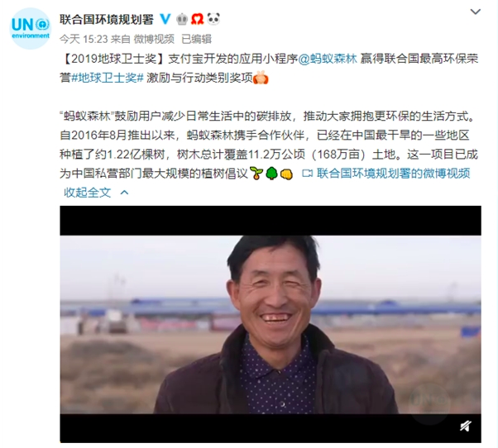This screenshot has height=448, width=498.
Task: Click the panda badge icon
Action: point(213,19)
